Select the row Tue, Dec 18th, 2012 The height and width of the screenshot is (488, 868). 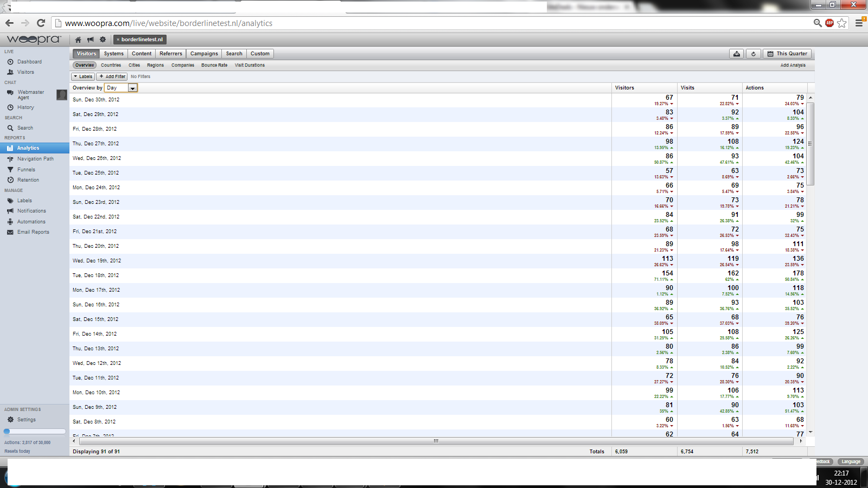[438, 275]
